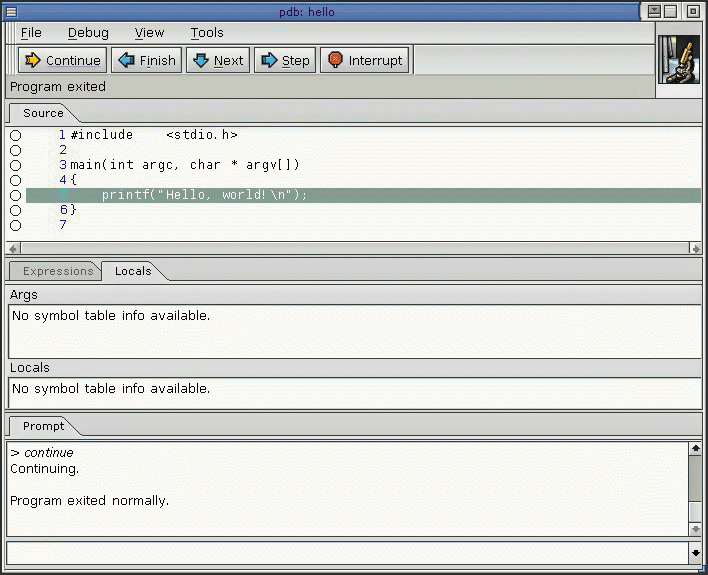
Task: Click the Step label text
Action: click(296, 61)
